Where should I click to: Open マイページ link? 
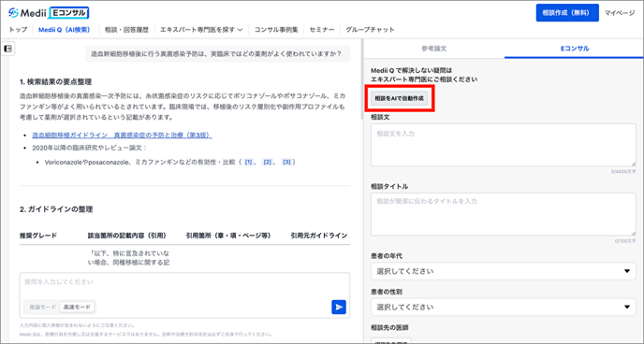620,13
